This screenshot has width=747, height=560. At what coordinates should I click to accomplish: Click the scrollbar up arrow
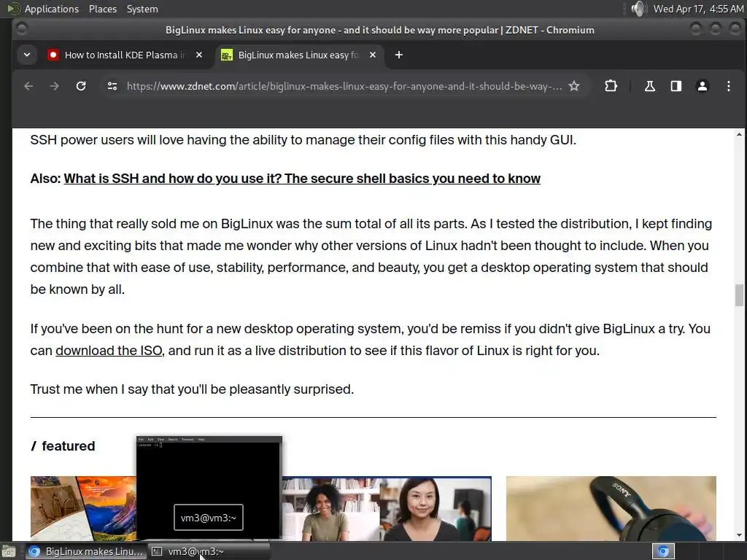point(739,134)
